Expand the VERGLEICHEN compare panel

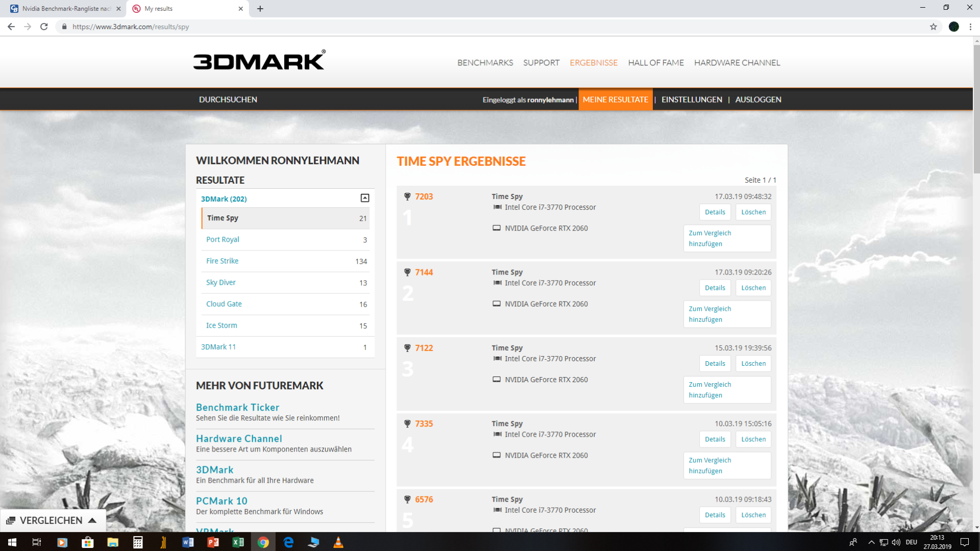[x=51, y=520]
